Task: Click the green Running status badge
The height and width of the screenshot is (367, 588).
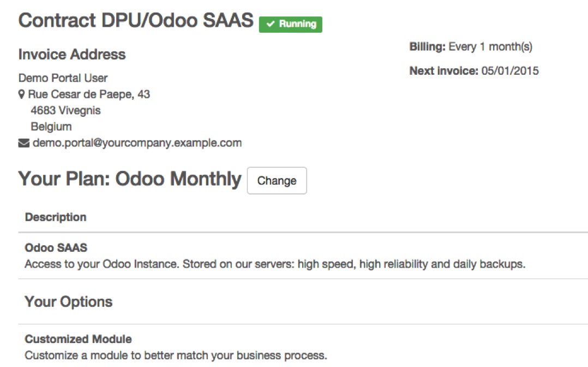Action: point(291,25)
